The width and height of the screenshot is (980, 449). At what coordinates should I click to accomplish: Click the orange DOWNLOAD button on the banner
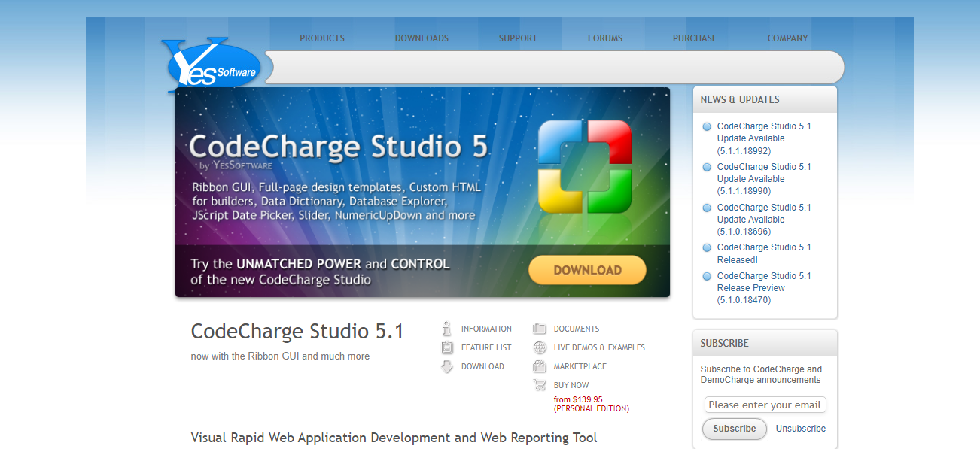tap(587, 269)
